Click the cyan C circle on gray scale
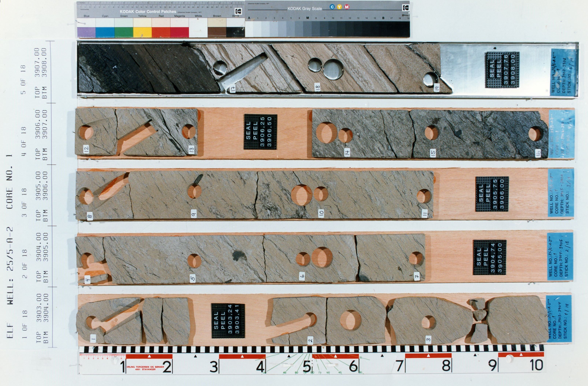Viewport: 588px width, 386px height. tap(332, 7)
